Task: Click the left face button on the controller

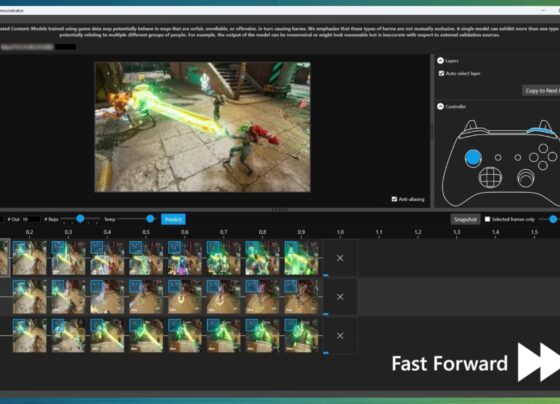Action: (534, 157)
